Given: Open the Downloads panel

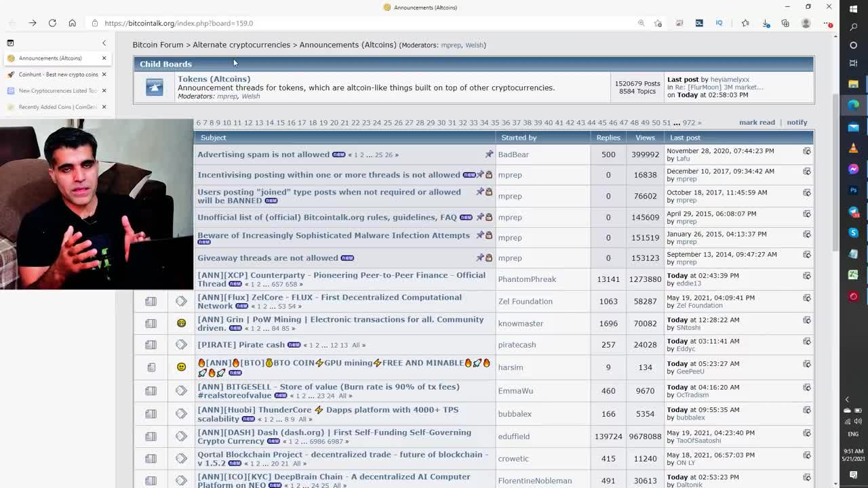Looking at the screenshot, I should 766,23.
